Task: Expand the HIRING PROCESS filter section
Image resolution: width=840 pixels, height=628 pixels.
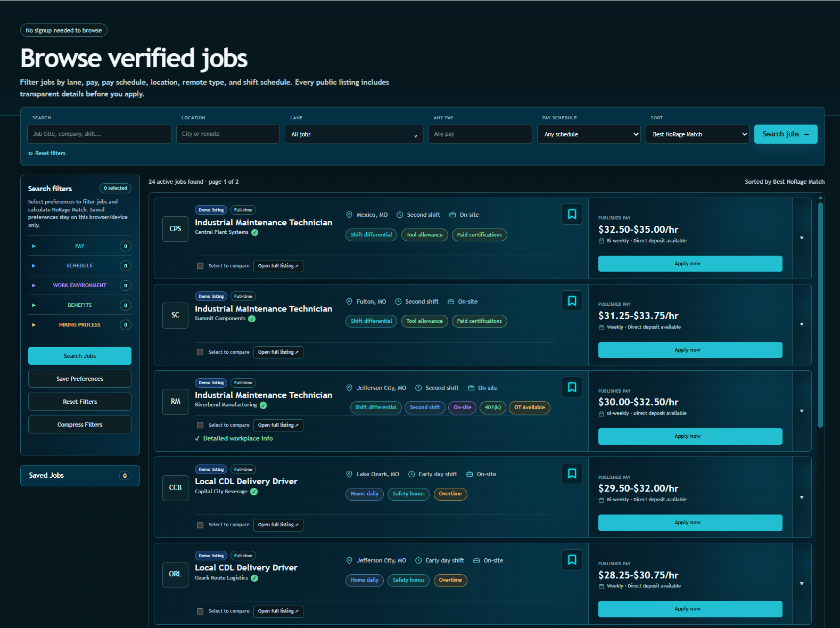Action: [x=80, y=325]
